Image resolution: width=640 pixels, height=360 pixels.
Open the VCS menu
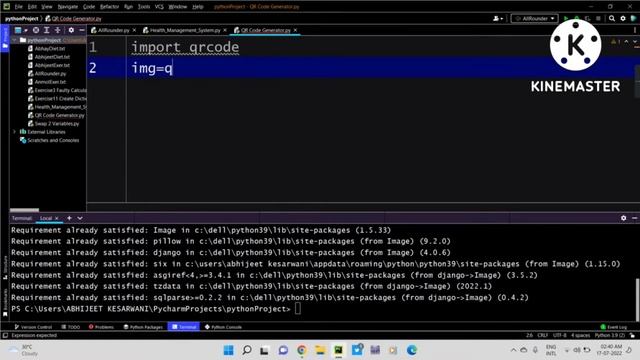pyautogui.click(x=159, y=7)
